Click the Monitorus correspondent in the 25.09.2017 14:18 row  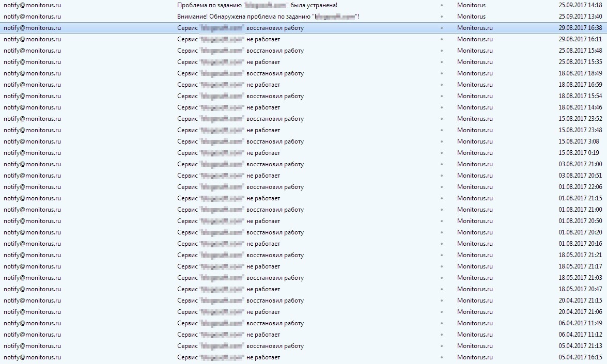(x=471, y=5)
